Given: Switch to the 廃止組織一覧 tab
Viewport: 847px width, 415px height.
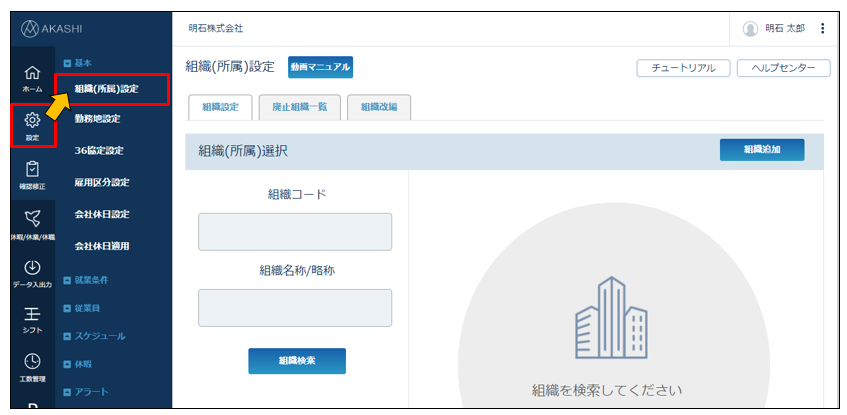Looking at the screenshot, I should [x=299, y=107].
